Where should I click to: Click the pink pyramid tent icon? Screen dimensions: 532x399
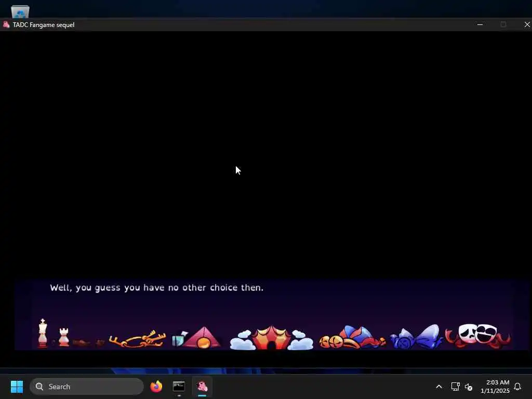(203, 338)
